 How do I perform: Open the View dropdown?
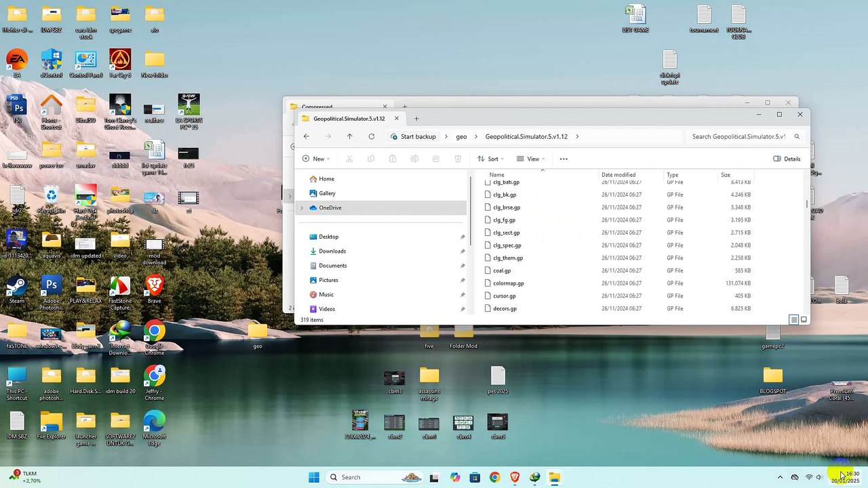531,159
